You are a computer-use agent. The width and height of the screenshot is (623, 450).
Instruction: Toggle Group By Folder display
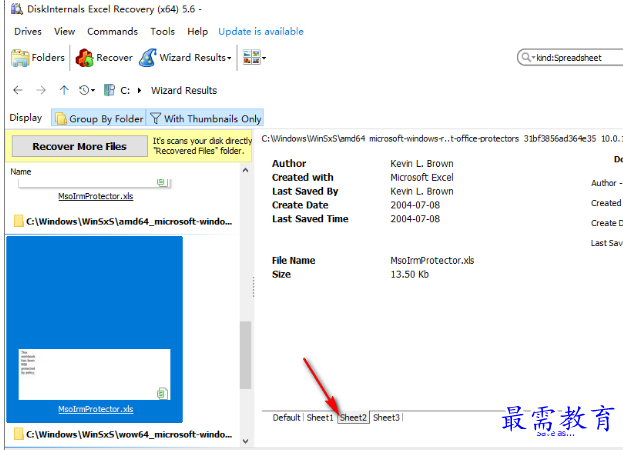pyautogui.click(x=99, y=118)
